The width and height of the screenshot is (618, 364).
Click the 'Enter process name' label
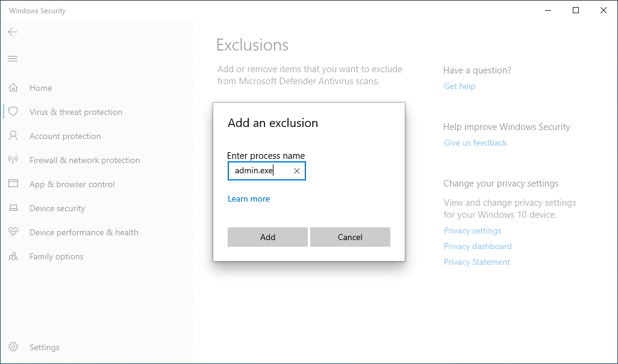(266, 156)
